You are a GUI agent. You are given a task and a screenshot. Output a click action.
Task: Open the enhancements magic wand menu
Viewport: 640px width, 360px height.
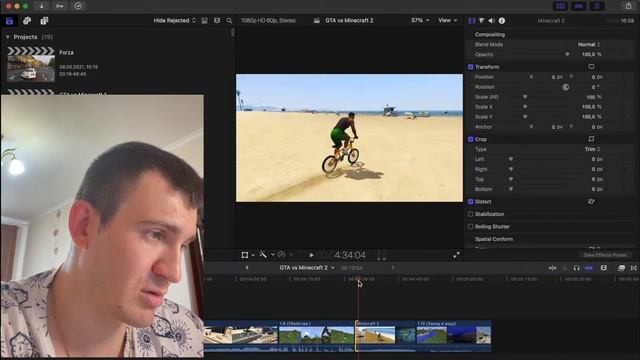[263, 255]
